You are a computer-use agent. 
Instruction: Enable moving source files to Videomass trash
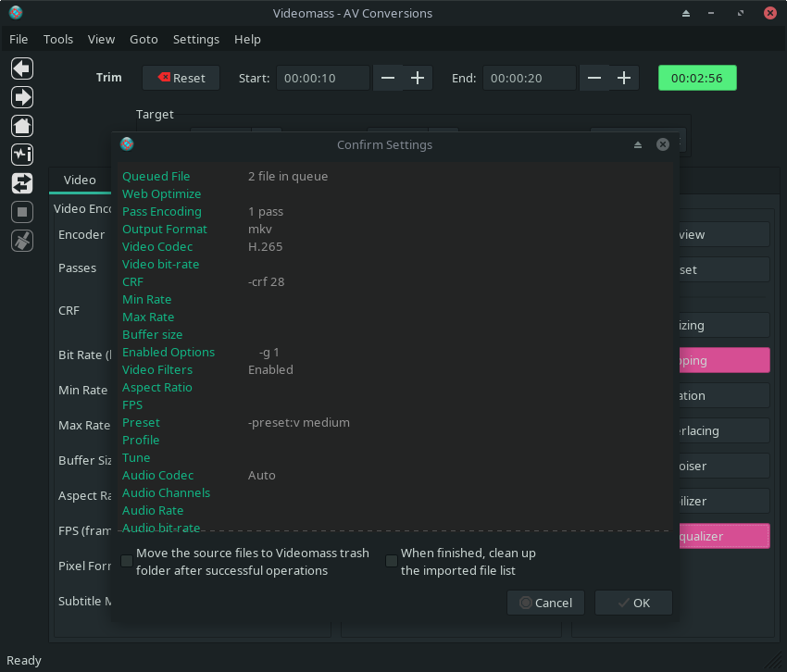(127, 561)
